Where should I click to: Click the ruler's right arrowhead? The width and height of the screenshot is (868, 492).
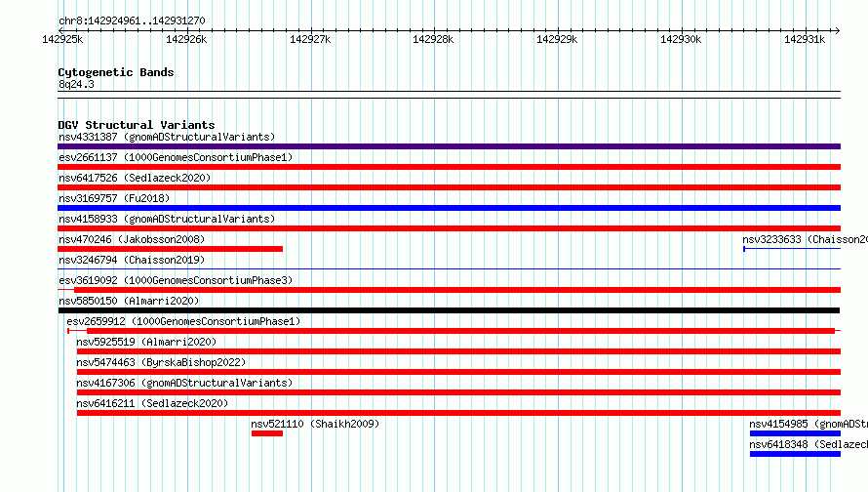click(x=837, y=30)
